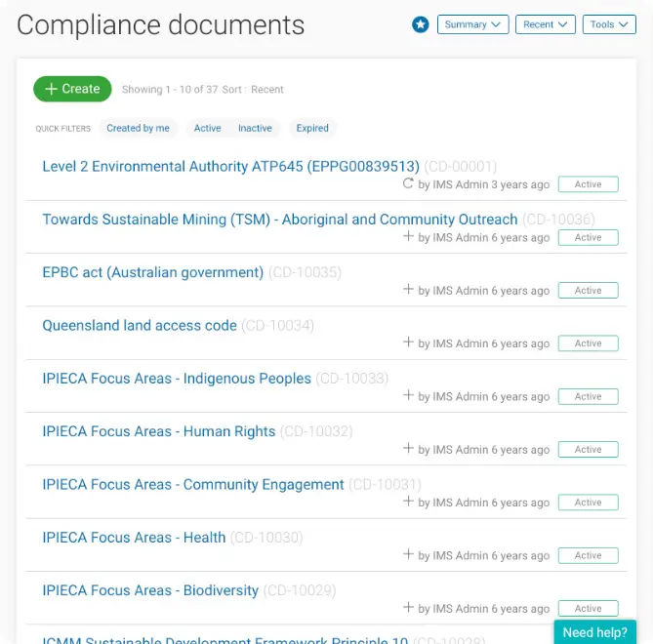Screen dimensions: 653x644
Task: Open EPBC act (Australian government) document
Action: point(153,272)
